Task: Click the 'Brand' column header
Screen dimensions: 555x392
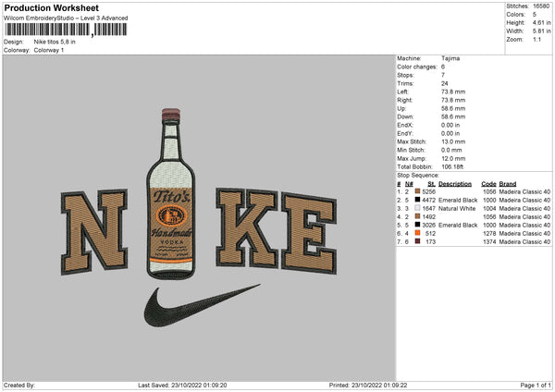Action: point(508,184)
